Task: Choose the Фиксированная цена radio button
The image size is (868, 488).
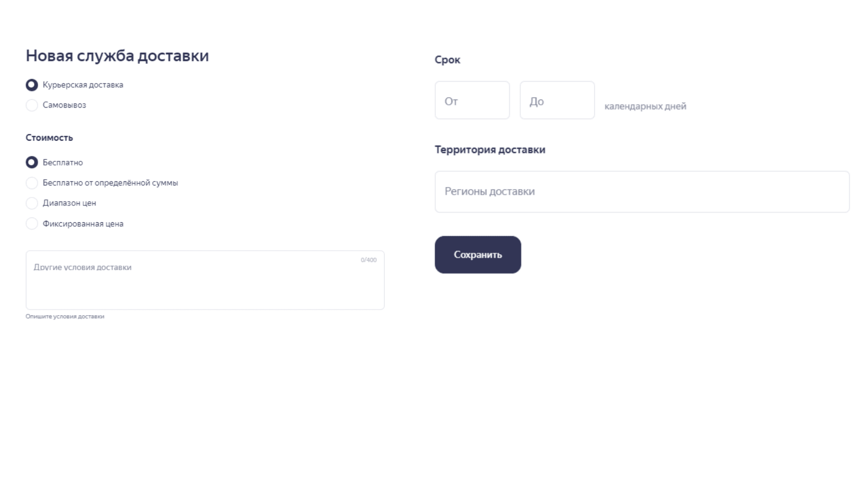Action: [32, 224]
